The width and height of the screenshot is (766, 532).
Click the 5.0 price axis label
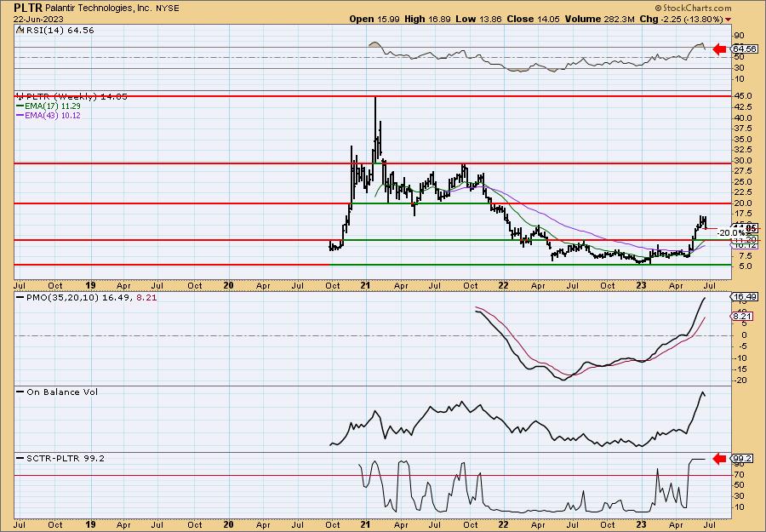pyautogui.click(x=745, y=266)
